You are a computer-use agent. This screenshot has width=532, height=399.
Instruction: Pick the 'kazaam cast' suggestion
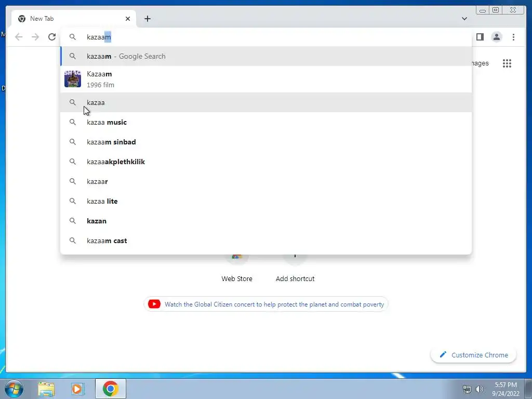click(266, 241)
